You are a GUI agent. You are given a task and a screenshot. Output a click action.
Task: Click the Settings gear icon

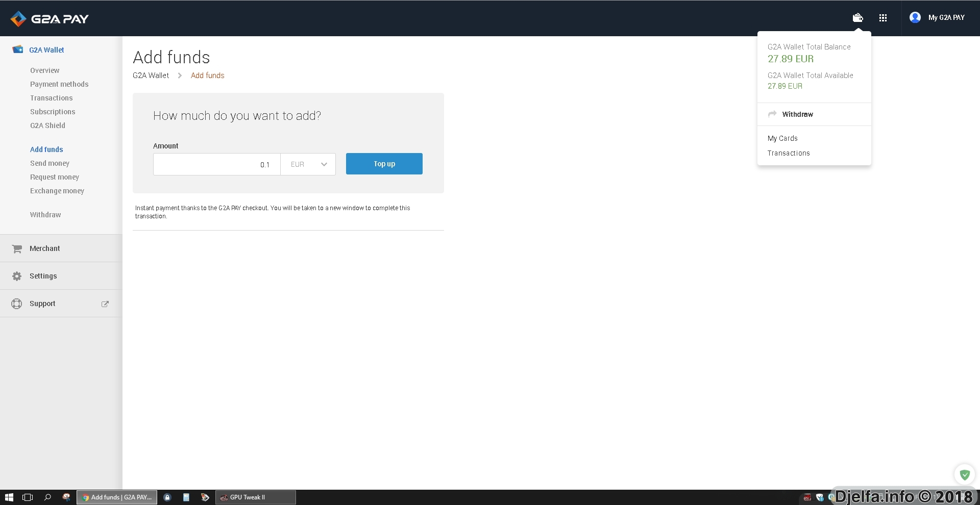point(17,276)
